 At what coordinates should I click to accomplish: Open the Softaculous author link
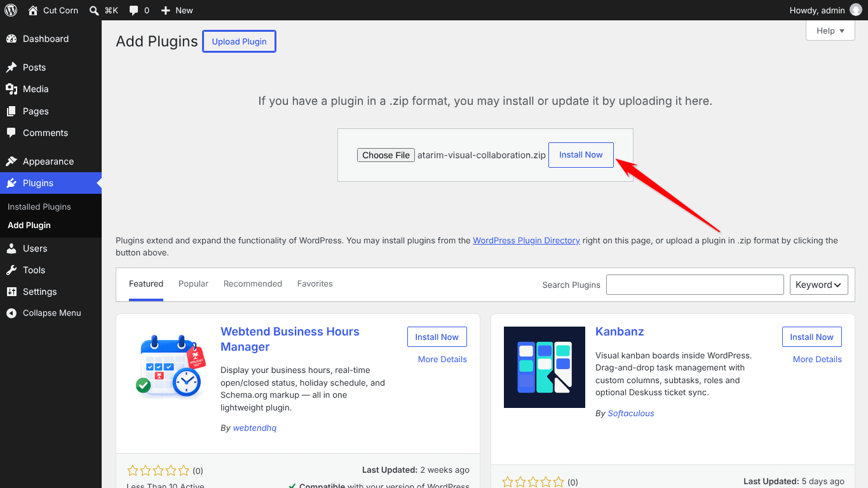(631, 414)
